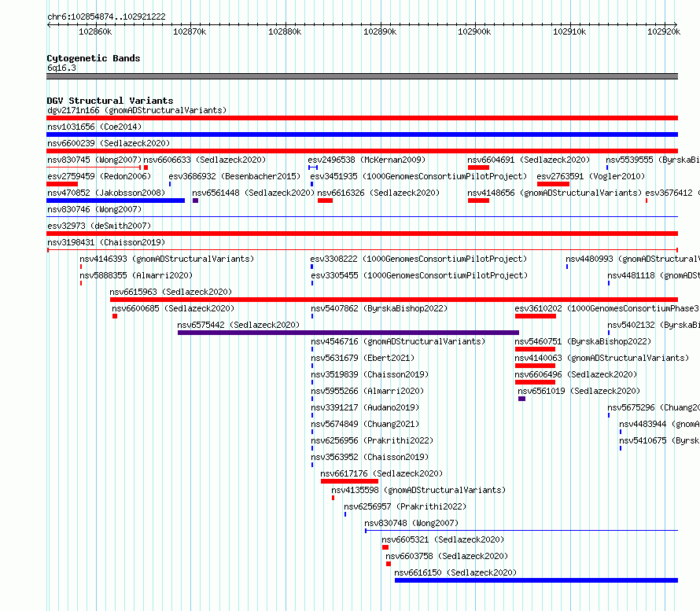Open nsv6617176 (Sedlazeck2020) label
Screen dimensions: 700x611
point(381,473)
